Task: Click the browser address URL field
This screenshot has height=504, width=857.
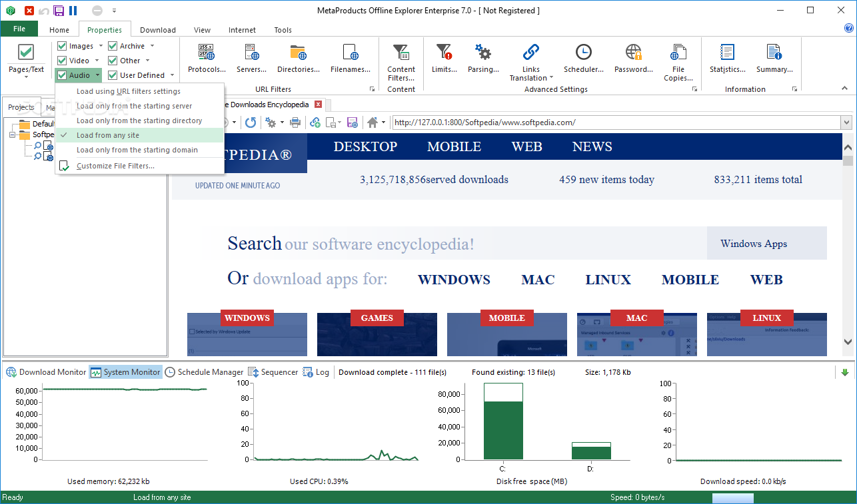Action: (616, 123)
